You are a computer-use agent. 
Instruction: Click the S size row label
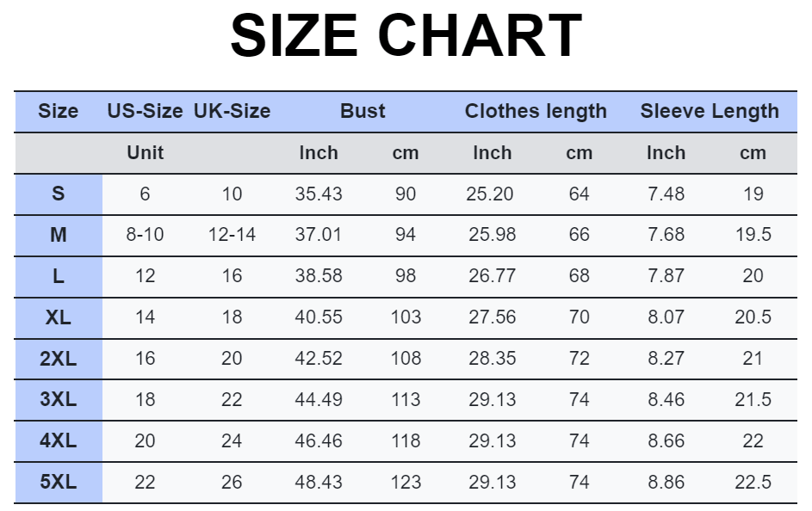(58, 194)
